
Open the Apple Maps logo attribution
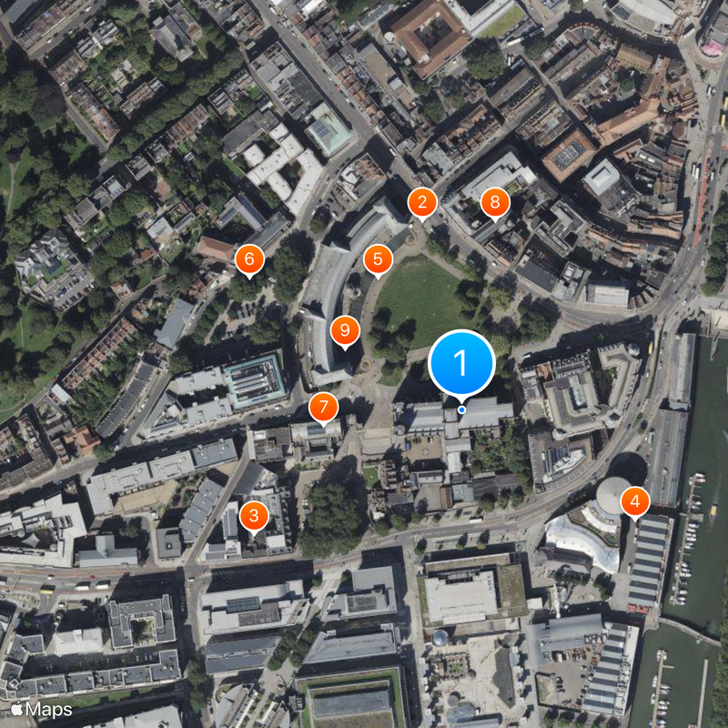pos(41,710)
